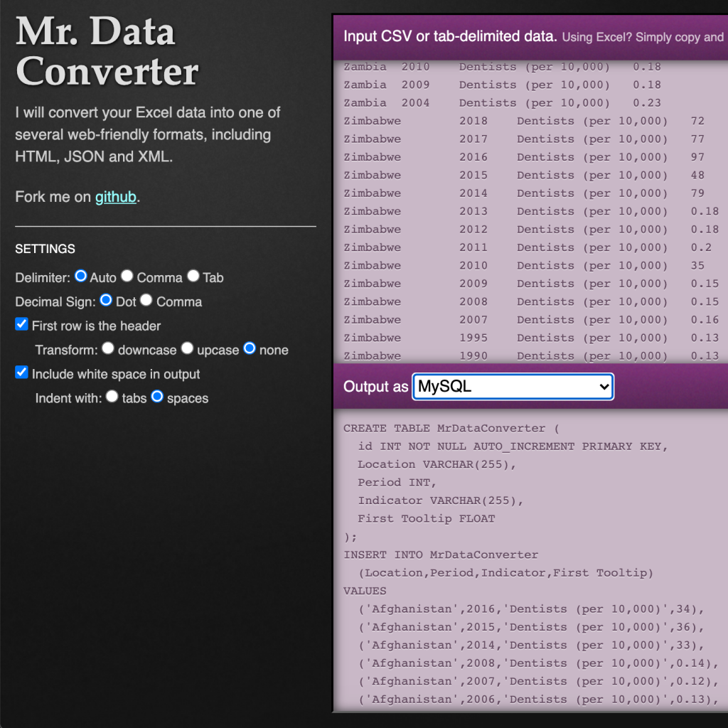Click the Zimbabwe 2017 input row

coord(524,140)
